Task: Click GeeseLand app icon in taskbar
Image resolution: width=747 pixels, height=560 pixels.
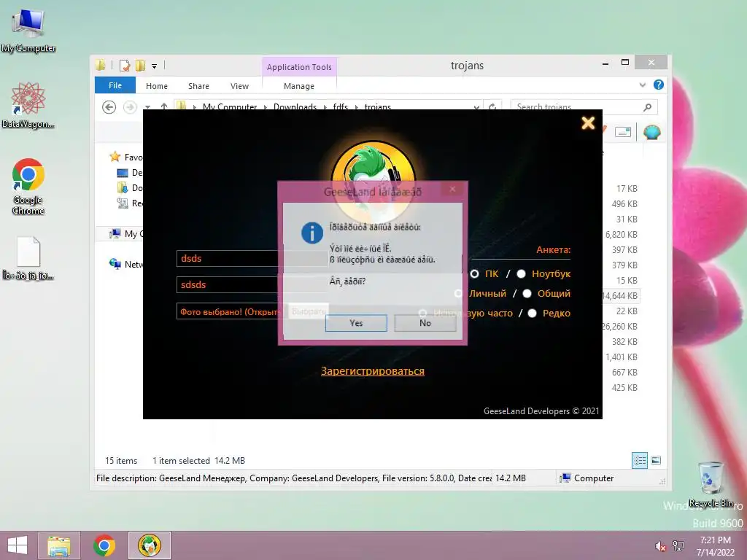Action: click(149, 545)
